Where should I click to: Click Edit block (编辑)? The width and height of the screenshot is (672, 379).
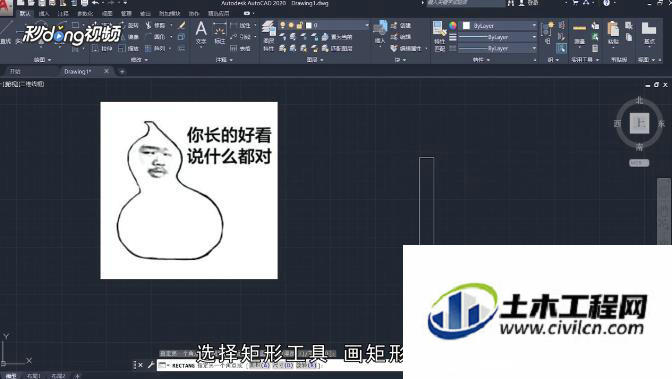401,37
